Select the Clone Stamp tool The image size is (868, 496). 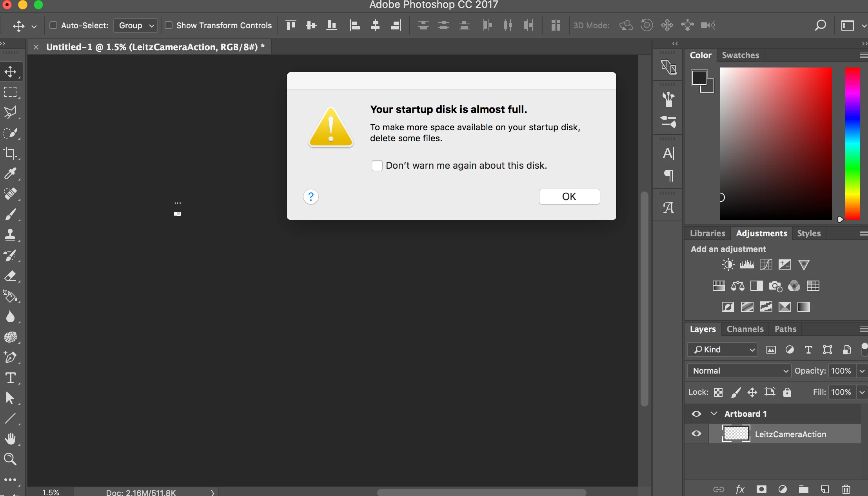click(10, 235)
